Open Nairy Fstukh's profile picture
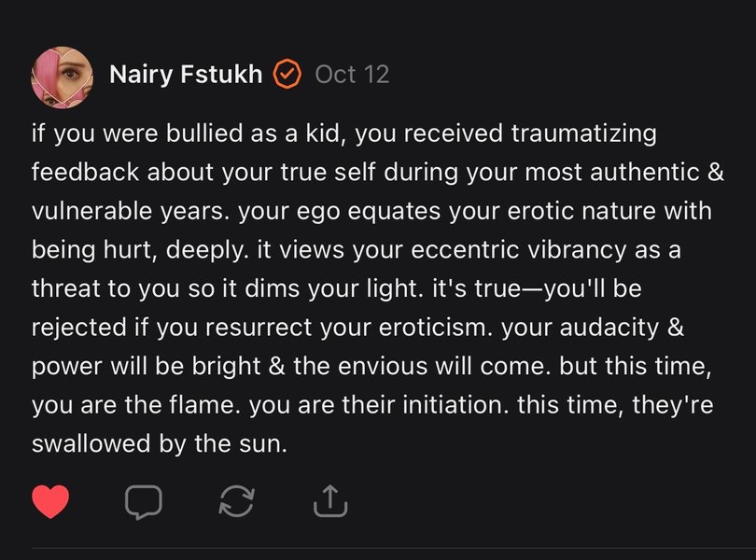This screenshot has width=756, height=560. point(62,76)
